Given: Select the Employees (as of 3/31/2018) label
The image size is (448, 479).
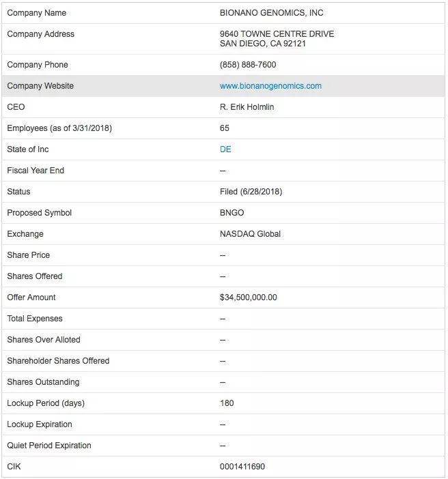Looking at the screenshot, I should [59, 128].
